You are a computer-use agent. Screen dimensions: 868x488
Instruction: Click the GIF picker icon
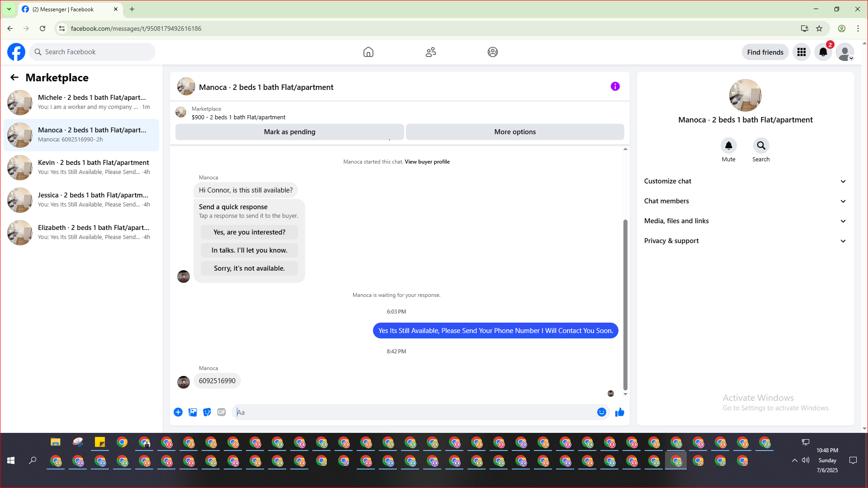pyautogui.click(x=221, y=412)
